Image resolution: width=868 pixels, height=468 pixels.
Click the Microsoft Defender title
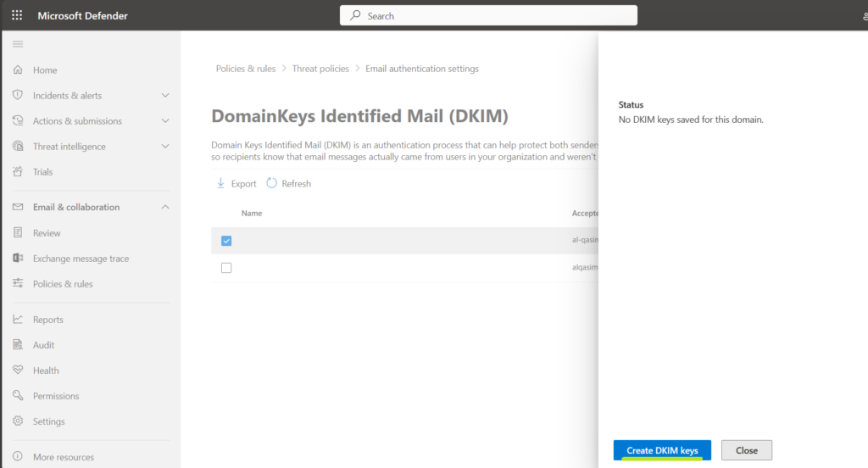82,15
